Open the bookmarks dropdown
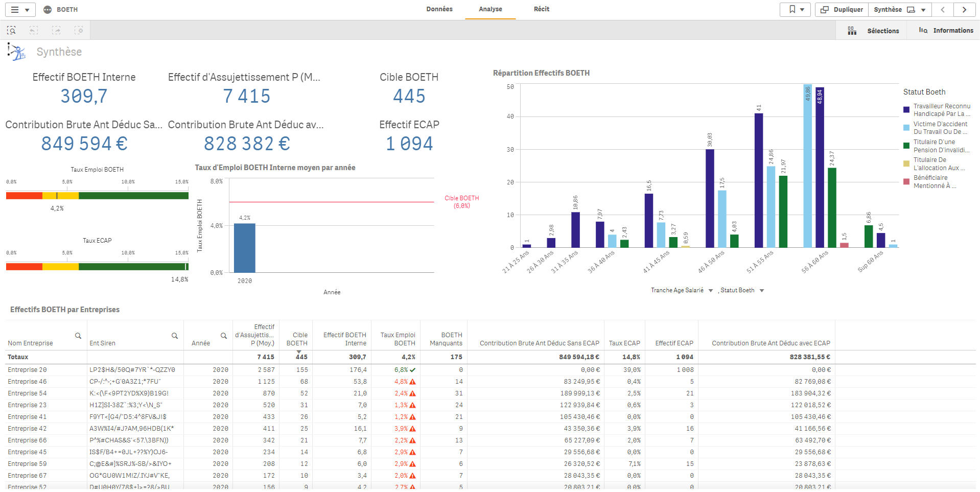 [x=796, y=10]
